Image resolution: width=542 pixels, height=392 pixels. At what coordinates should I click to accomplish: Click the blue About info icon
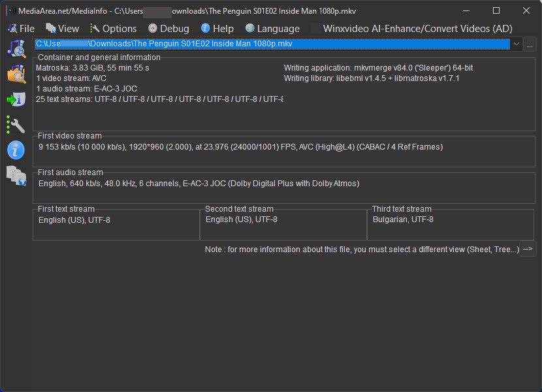pos(16,150)
